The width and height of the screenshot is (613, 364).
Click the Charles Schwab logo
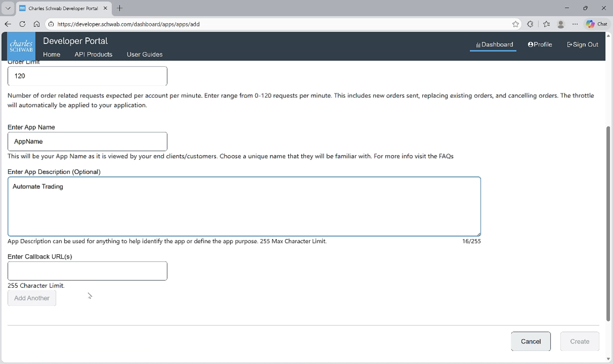[x=21, y=46]
